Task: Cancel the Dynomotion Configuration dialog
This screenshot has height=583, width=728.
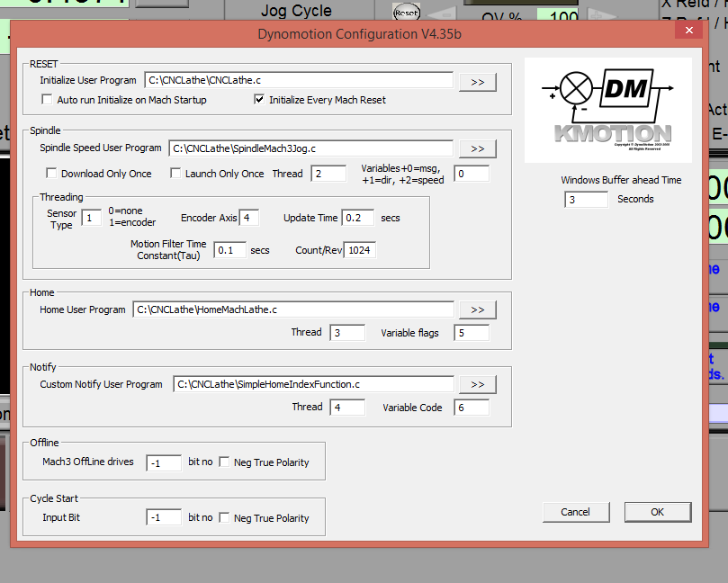Action: click(x=576, y=512)
